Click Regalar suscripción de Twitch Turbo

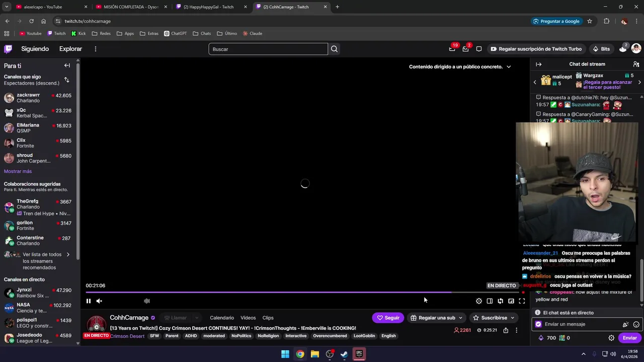coord(536,49)
